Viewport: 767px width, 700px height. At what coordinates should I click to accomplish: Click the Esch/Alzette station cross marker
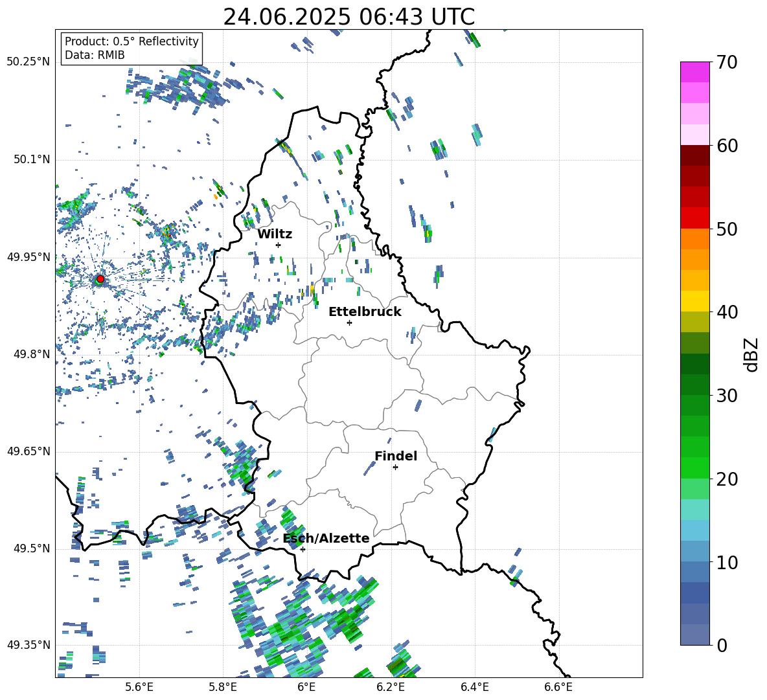click(x=303, y=549)
